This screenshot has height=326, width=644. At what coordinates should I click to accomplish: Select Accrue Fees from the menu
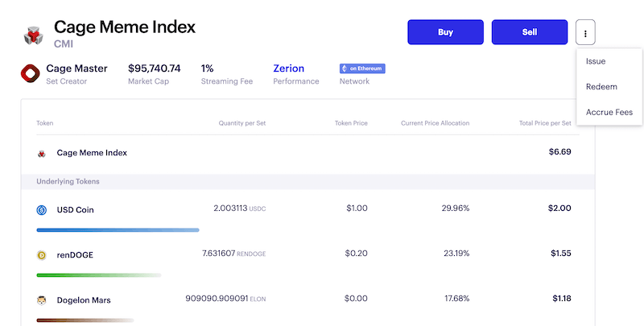point(609,112)
